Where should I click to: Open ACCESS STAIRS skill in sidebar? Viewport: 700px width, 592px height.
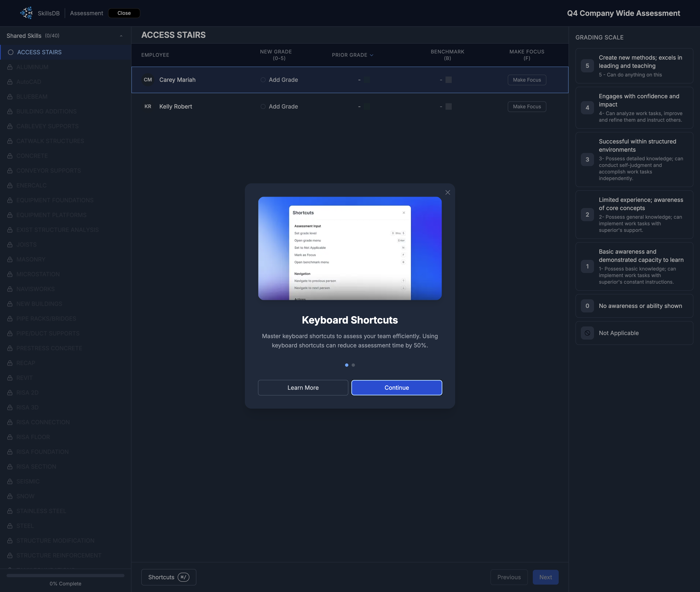(x=65, y=52)
